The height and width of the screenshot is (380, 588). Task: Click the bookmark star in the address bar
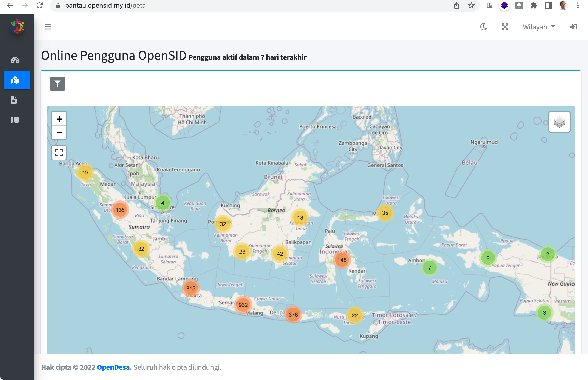tap(471, 5)
